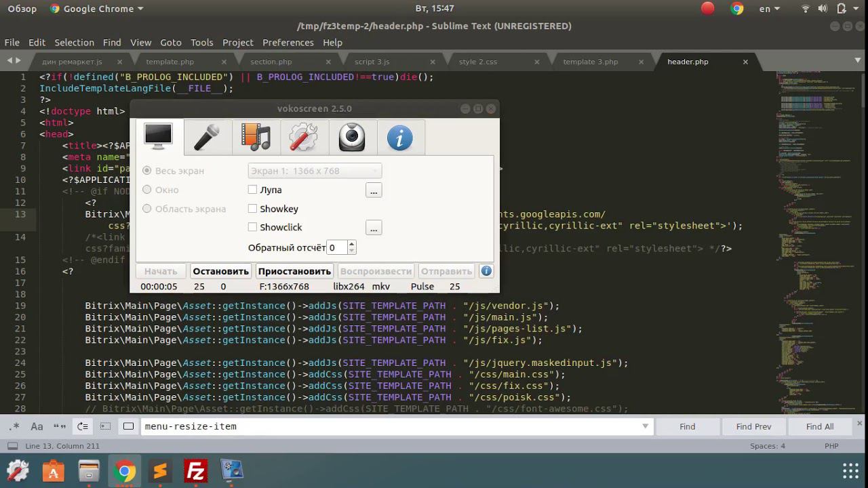
Task: Open the Selection menu
Action: click(75, 42)
